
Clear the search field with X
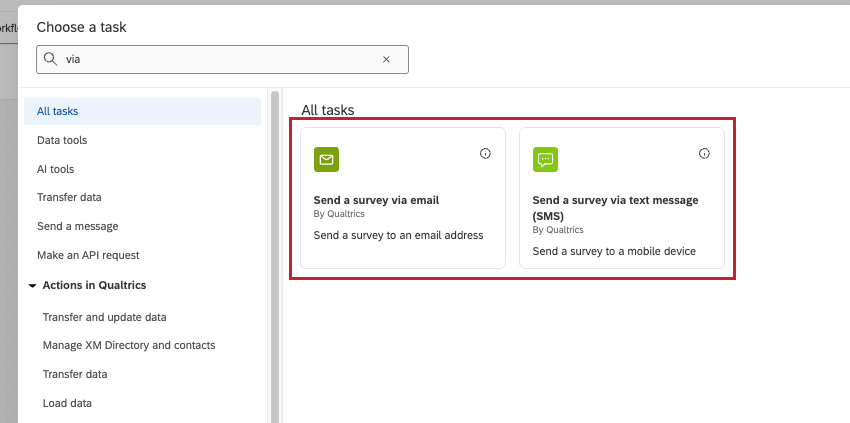pyautogui.click(x=386, y=60)
